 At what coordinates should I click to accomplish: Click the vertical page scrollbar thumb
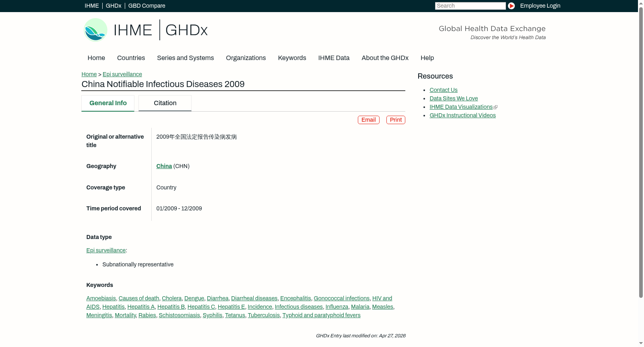tap(641, 152)
